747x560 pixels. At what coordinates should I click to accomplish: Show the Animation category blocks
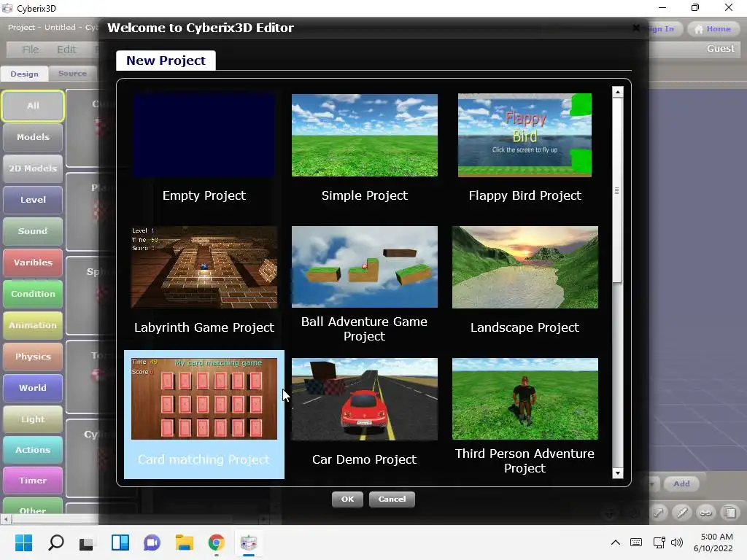(x=33, y=325)
